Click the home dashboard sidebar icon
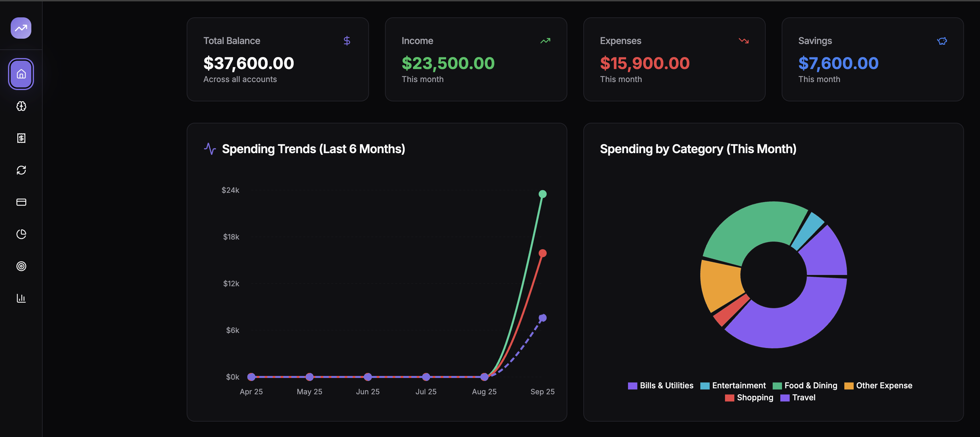Screen dimensions: 980x437 pos(21,74)
